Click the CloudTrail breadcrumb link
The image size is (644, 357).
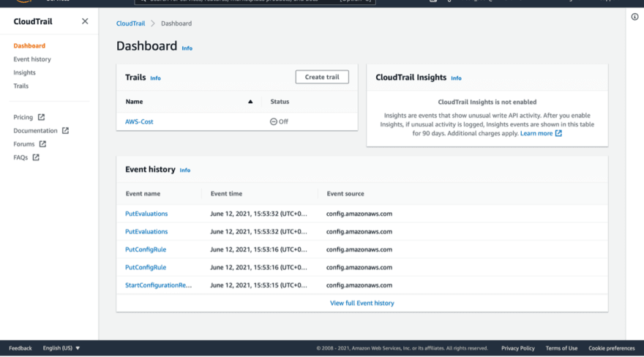tap(130, 23)
